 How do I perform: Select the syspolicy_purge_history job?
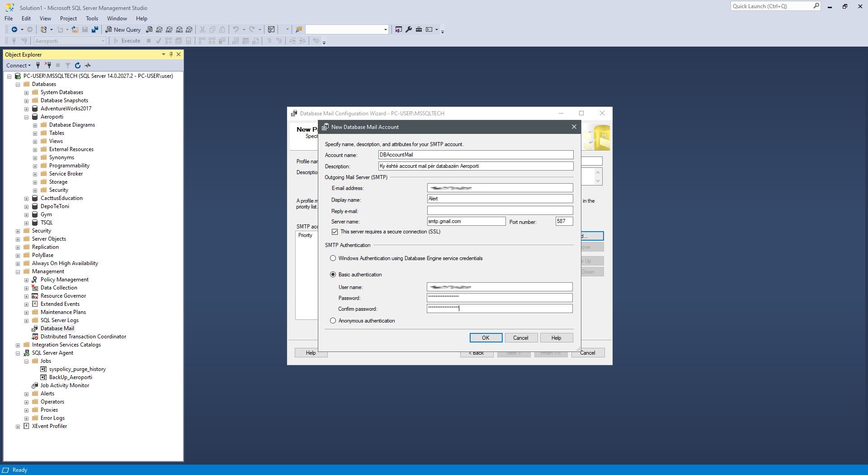[77, 369]
